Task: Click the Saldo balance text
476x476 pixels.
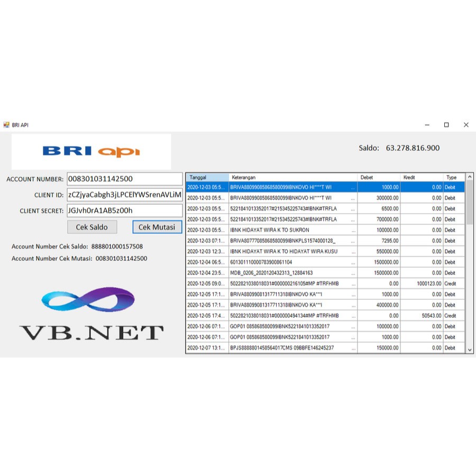Action: (400, 148)
